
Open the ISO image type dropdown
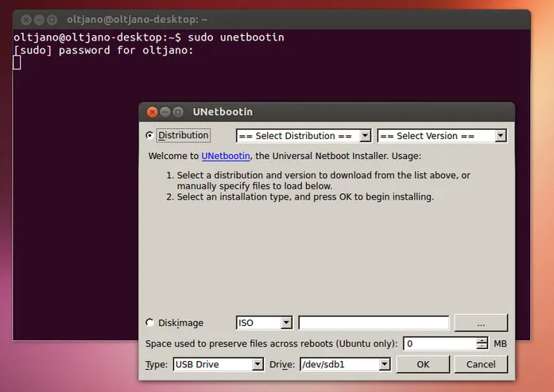tap(264, 322)
